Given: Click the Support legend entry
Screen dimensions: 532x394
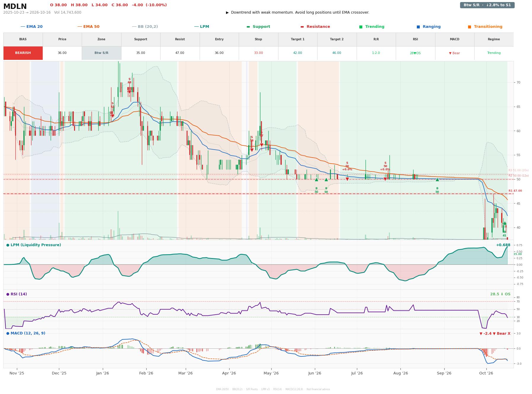Looking at the screenshot, I should (258, 27).
